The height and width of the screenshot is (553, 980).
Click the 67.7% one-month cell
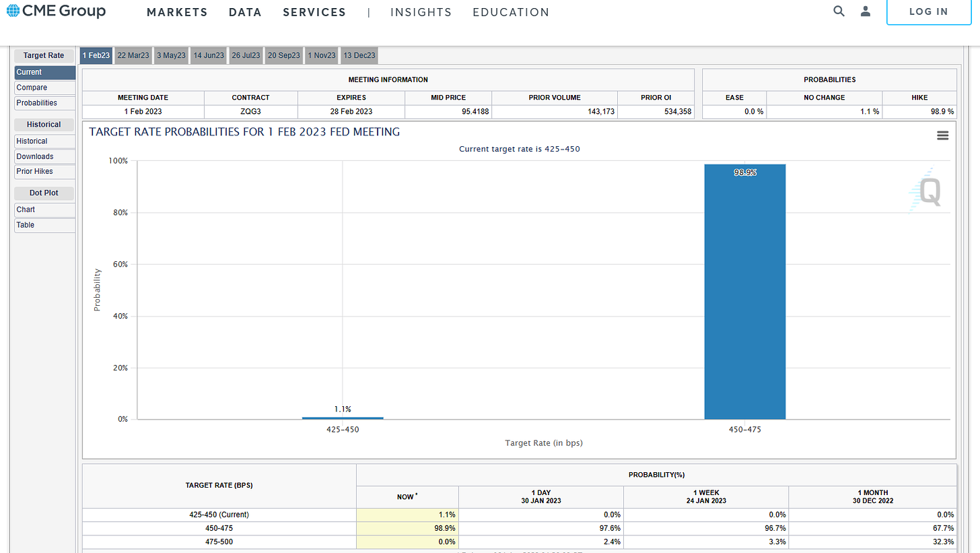click(x=872, y=528)
